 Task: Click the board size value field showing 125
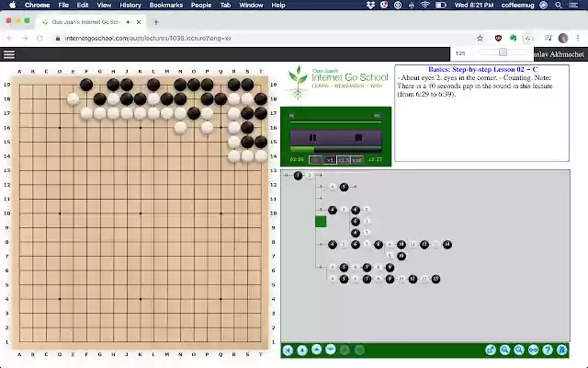[462, 53]
